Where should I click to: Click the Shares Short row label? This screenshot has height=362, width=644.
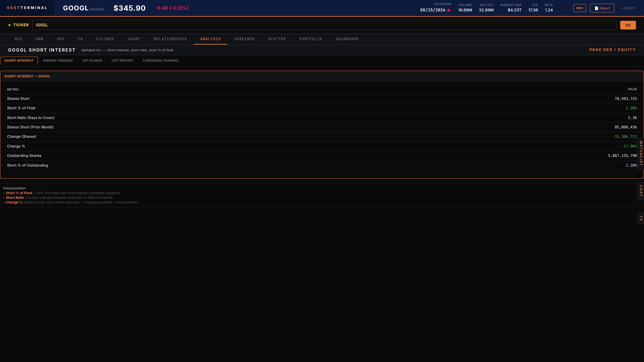coord(18,99)
